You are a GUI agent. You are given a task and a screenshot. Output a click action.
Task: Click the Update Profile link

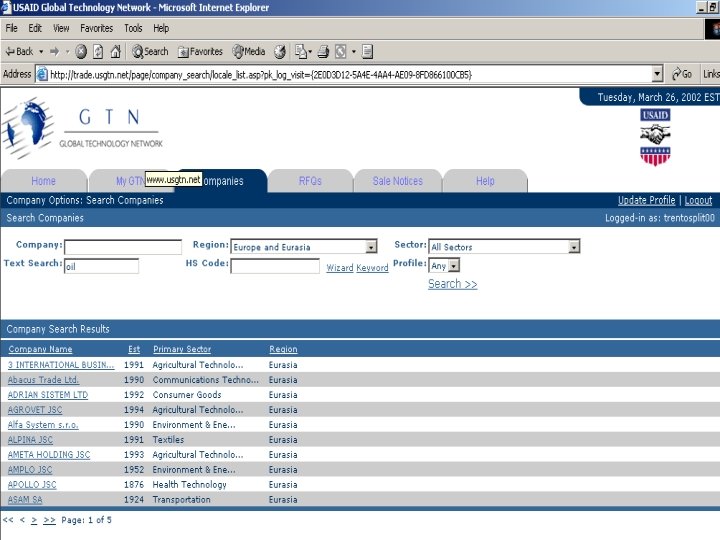(647, 200)
